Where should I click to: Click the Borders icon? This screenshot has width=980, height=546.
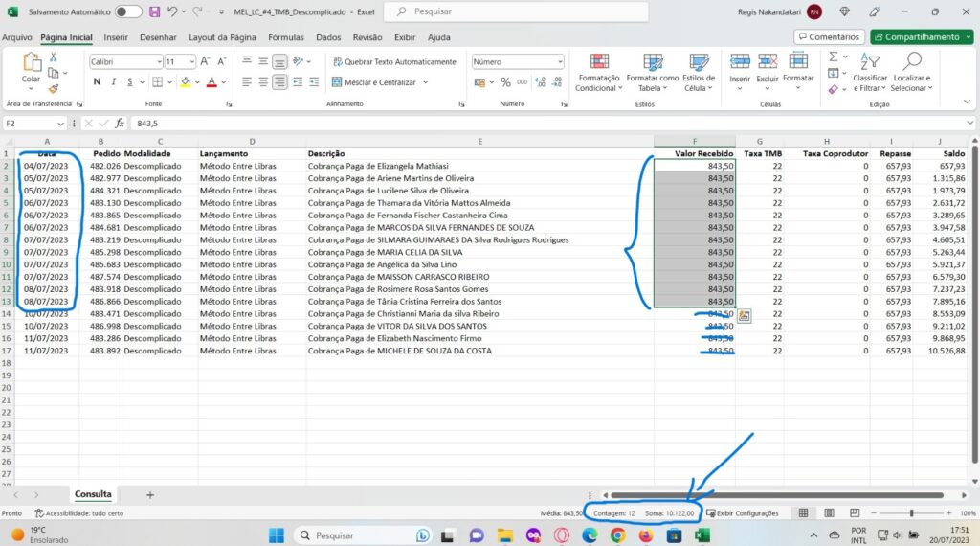158,82
